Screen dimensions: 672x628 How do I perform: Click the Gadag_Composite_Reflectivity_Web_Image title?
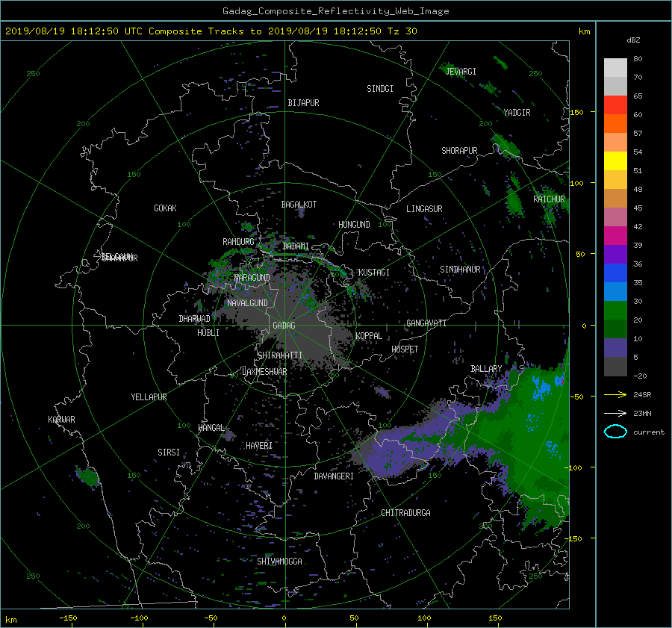coord(335,11)
